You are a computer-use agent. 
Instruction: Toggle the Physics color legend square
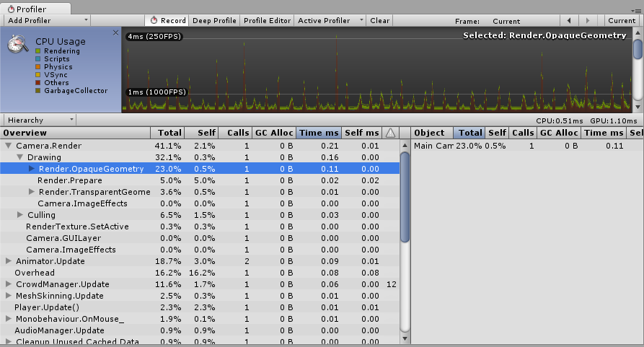click(x=38, y=66)
